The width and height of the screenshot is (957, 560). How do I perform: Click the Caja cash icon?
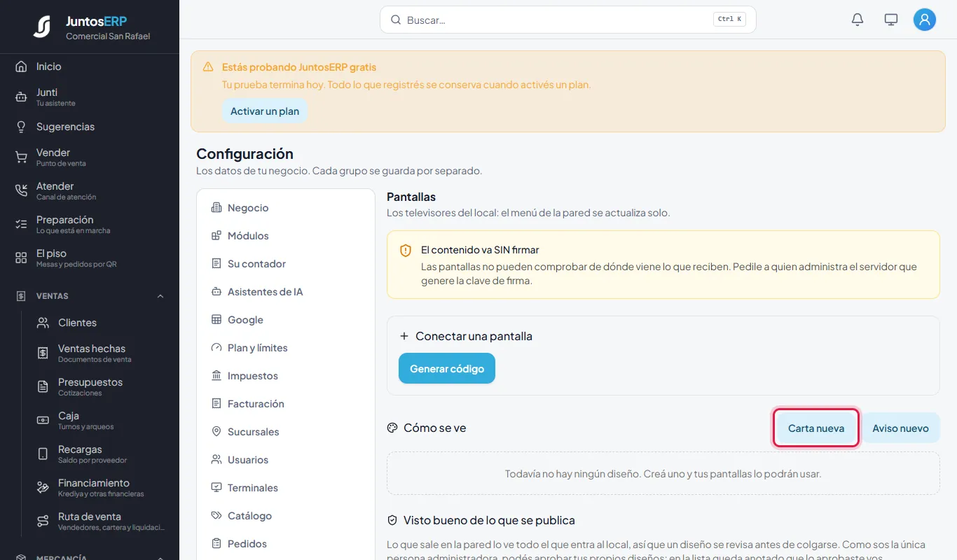click(x=43, y=421)
